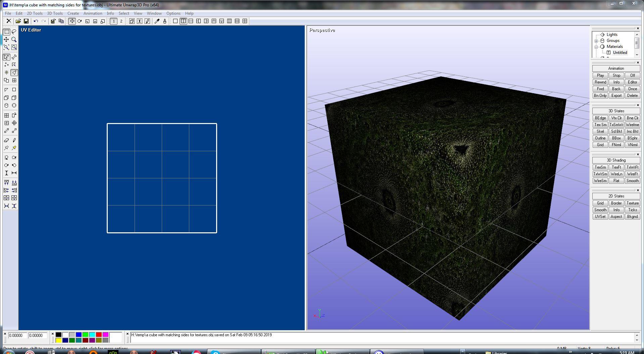
Task: Open the File menu
Action: [8, 13]
